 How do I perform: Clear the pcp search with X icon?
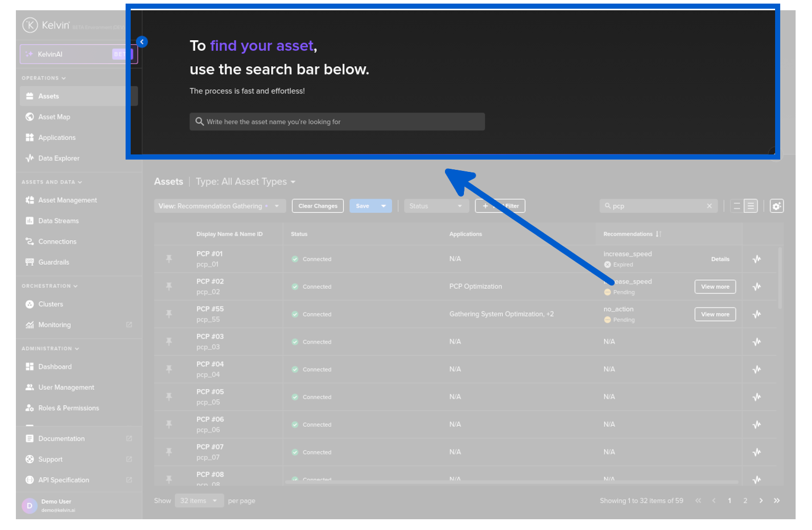(709, 206)
